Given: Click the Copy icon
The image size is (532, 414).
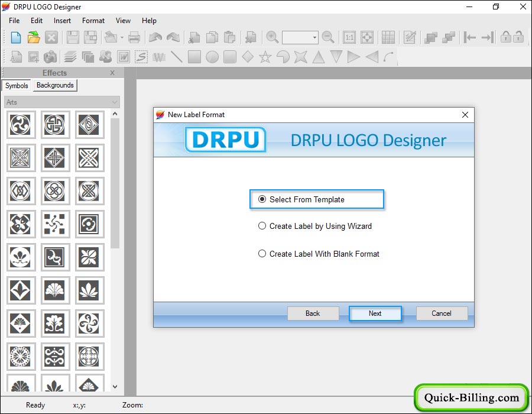Looking at the screenshot, I should point(212,37).
